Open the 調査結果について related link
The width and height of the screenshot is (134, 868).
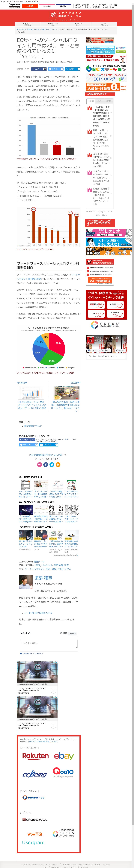pos(33,426)
